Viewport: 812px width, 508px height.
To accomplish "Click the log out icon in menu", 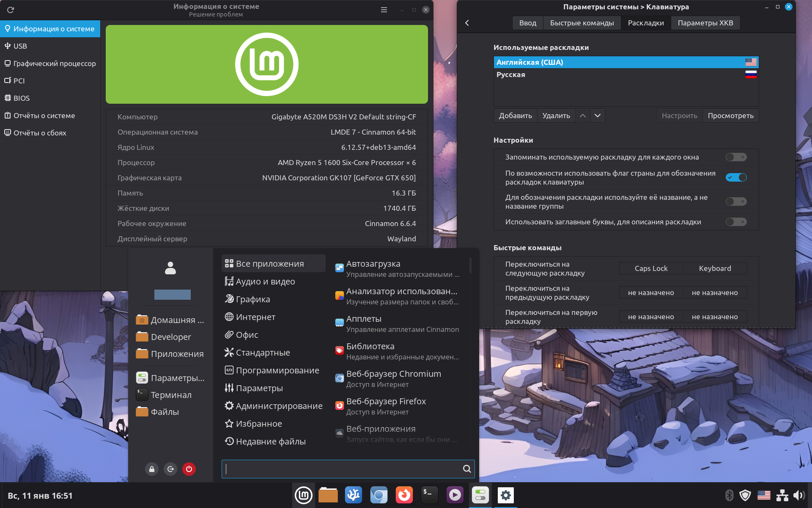I will (x=170, y=469).
